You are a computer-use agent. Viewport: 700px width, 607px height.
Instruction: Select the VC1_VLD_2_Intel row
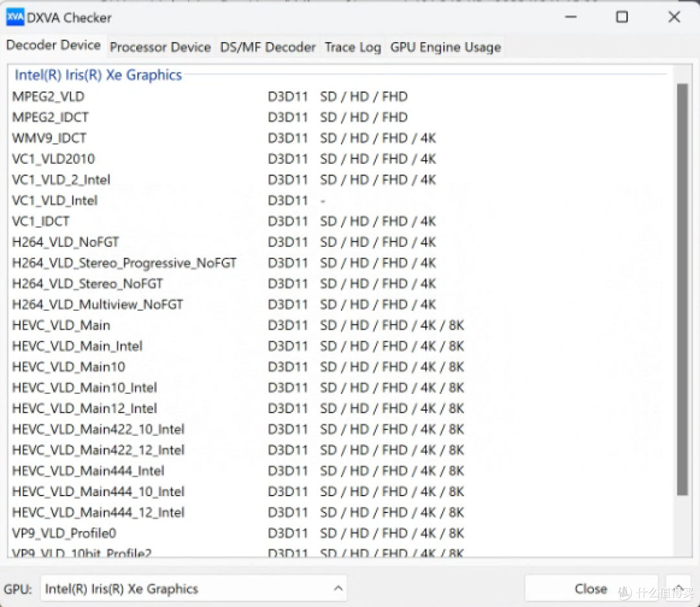340,179
